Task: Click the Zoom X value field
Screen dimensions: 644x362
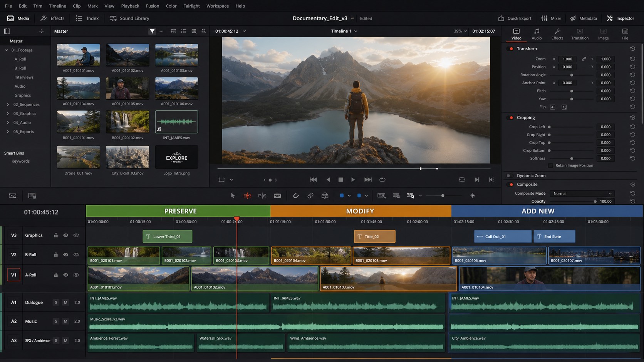Action: point(567,59)
